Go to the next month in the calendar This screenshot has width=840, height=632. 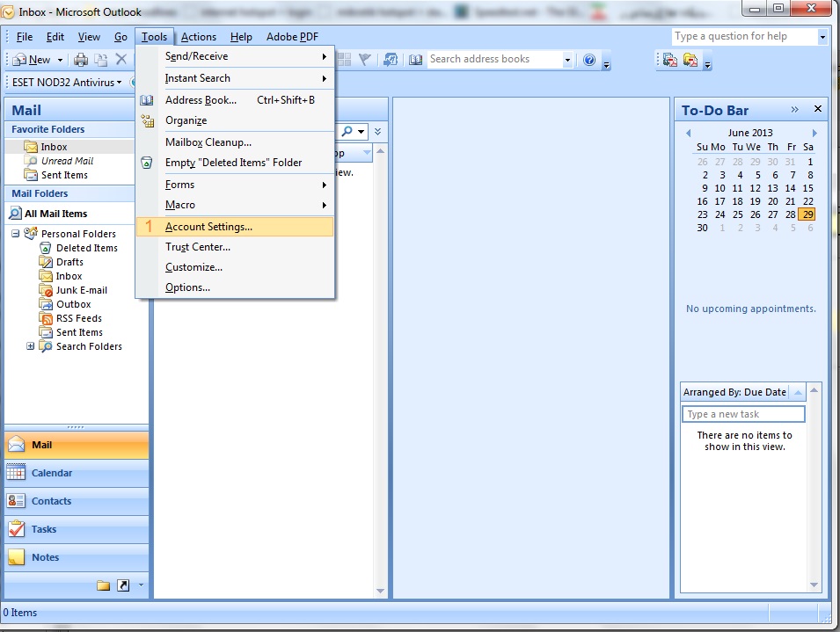814,133
